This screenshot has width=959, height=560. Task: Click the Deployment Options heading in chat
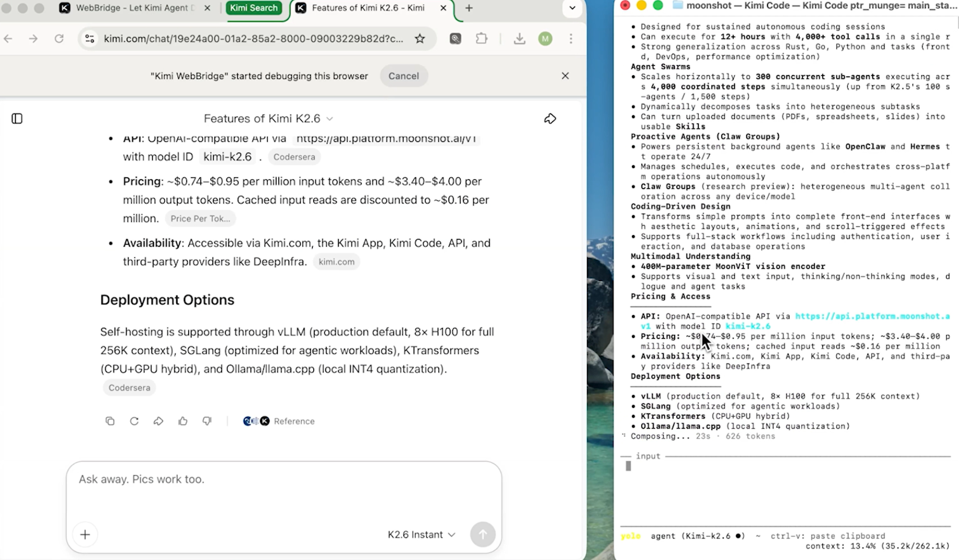tap(167, 300)
